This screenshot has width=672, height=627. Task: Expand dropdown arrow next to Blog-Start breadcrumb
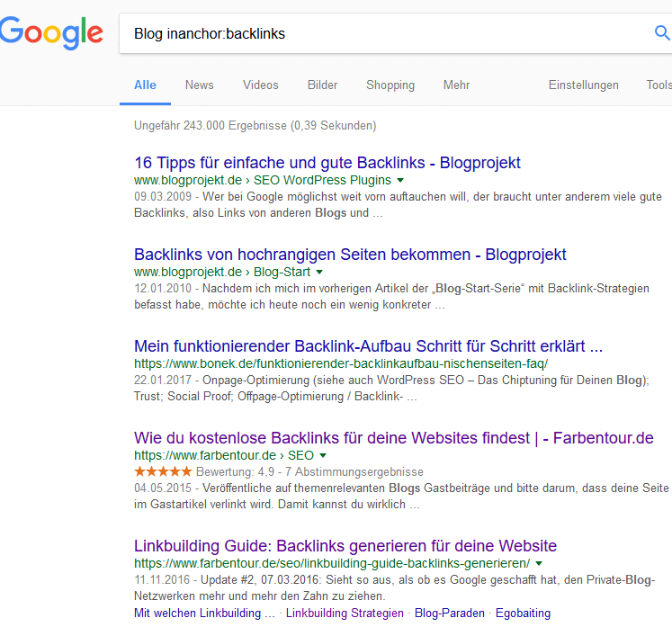click(x=319, y=273)
